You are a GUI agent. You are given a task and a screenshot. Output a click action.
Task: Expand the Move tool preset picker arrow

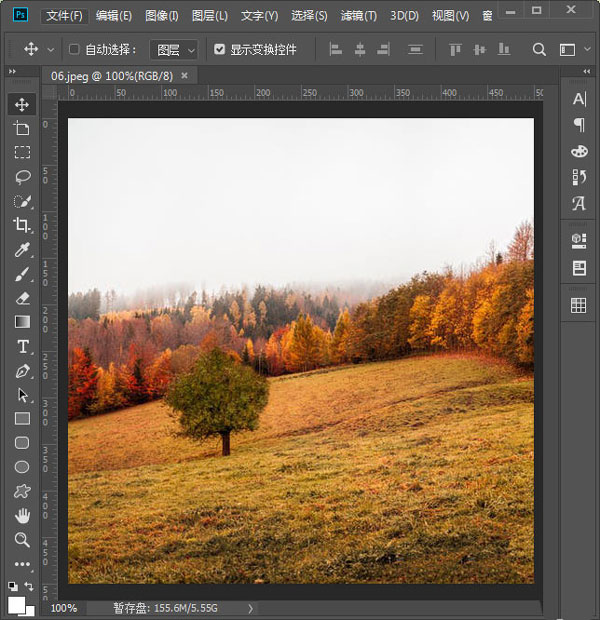[51, 50]
